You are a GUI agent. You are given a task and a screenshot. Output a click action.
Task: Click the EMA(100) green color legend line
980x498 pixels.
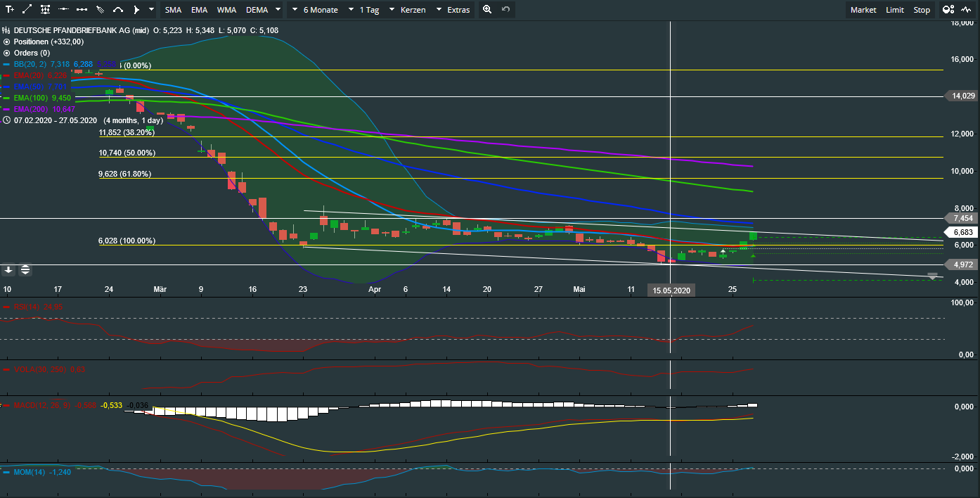point(8,98)
